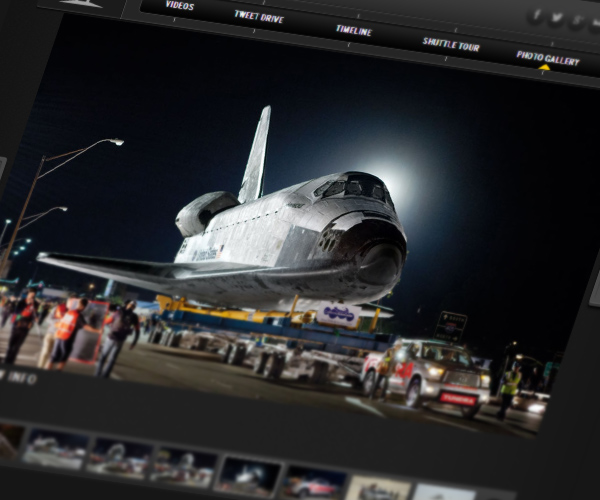Image resolution: width=600 pixels, height=500 pixels.
Task: Go to the Timeline page
Action: tap(354, 31)
